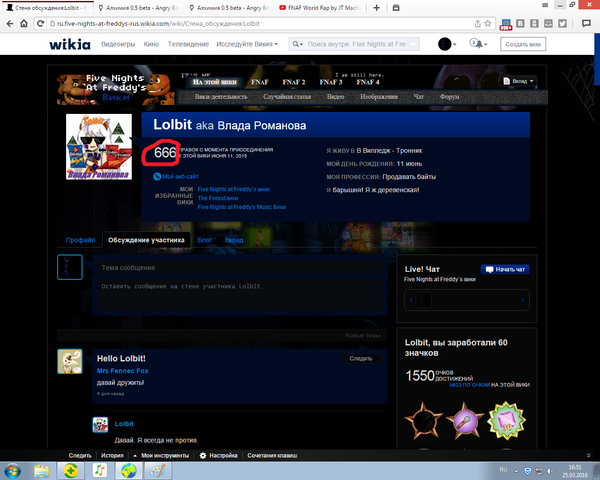This screenshot has height=480, width=600.
Task: Open the search scope dropdown
Action: 297,44
